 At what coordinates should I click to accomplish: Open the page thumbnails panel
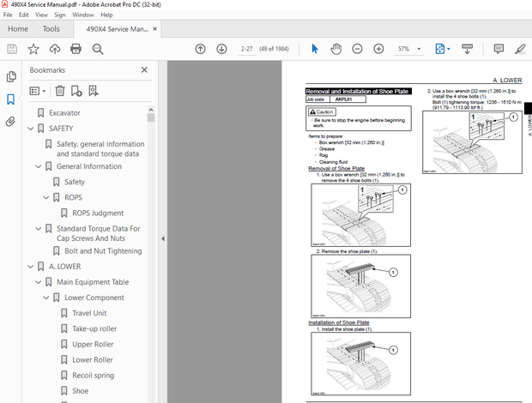[x=11, y=76]
